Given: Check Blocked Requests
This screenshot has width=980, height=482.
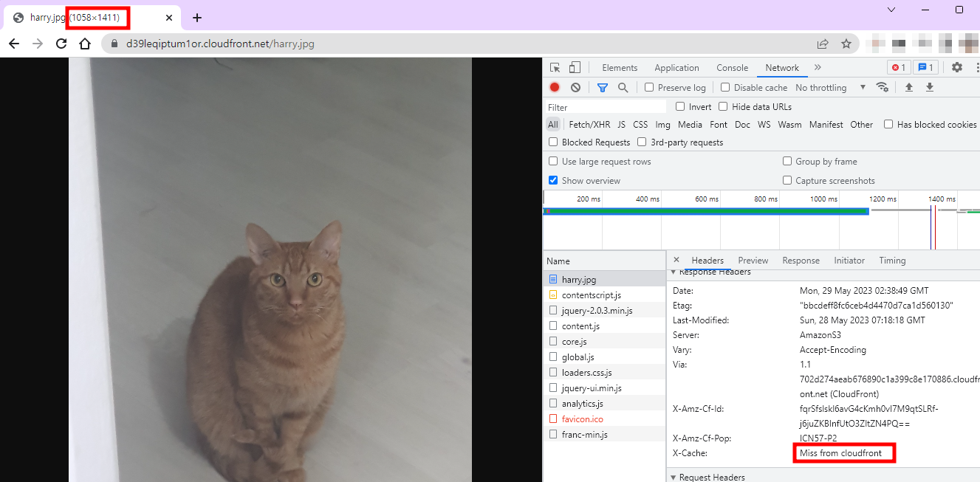Looking at the screenshot, I should [553, 142].
